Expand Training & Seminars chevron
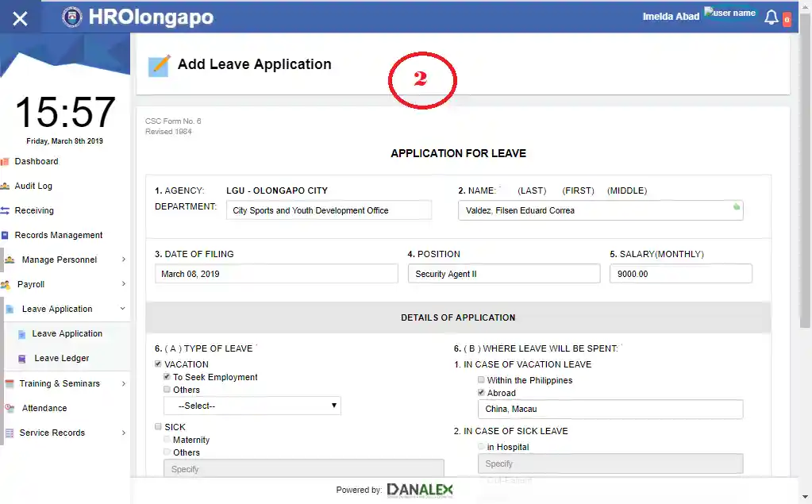 (124, 384)
